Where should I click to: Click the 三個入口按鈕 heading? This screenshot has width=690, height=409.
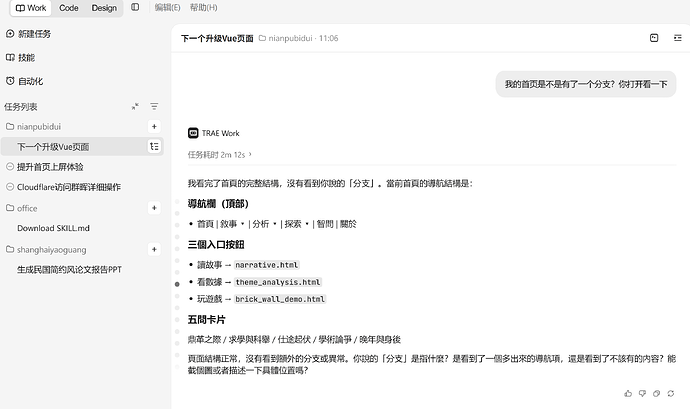click(x=216, y=245)
